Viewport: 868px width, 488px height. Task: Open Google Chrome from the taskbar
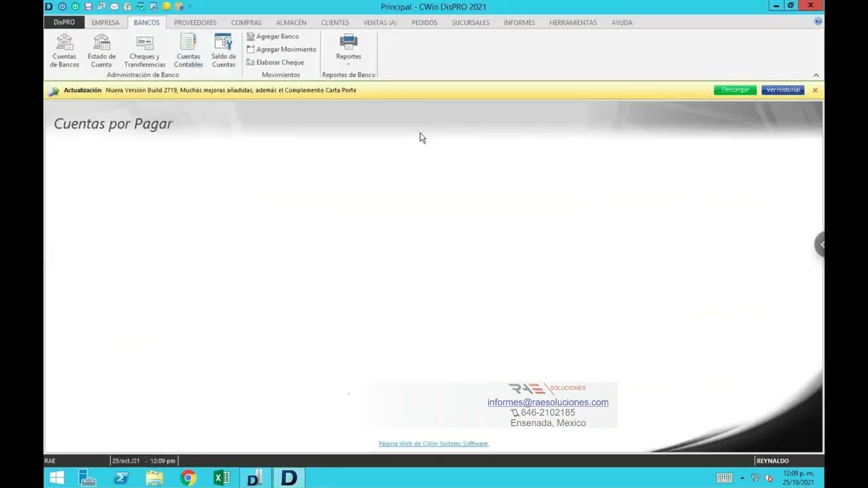pyautogui.click(x=188, y=478)
